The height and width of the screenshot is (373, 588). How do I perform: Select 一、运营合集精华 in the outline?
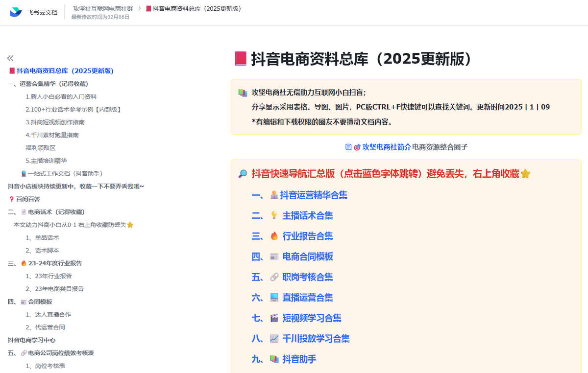pyautogui.click(x=48, y=84)
